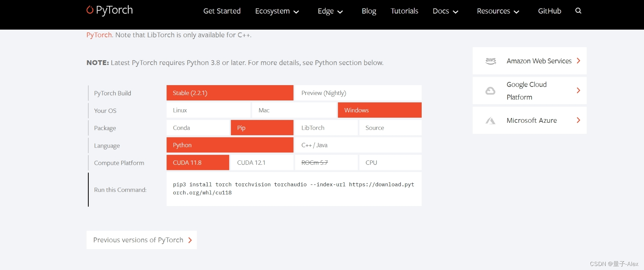Select the Source package option
644x270 pixels.
pos(390,128)
